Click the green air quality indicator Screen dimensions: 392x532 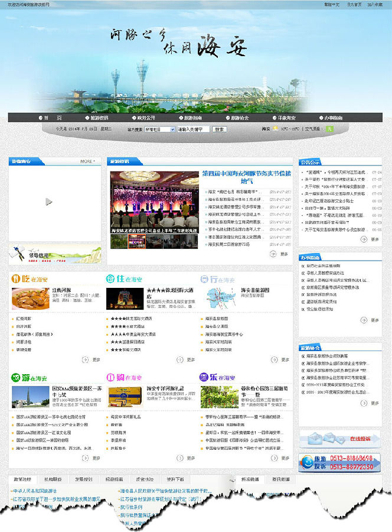(x=329, y=129)
